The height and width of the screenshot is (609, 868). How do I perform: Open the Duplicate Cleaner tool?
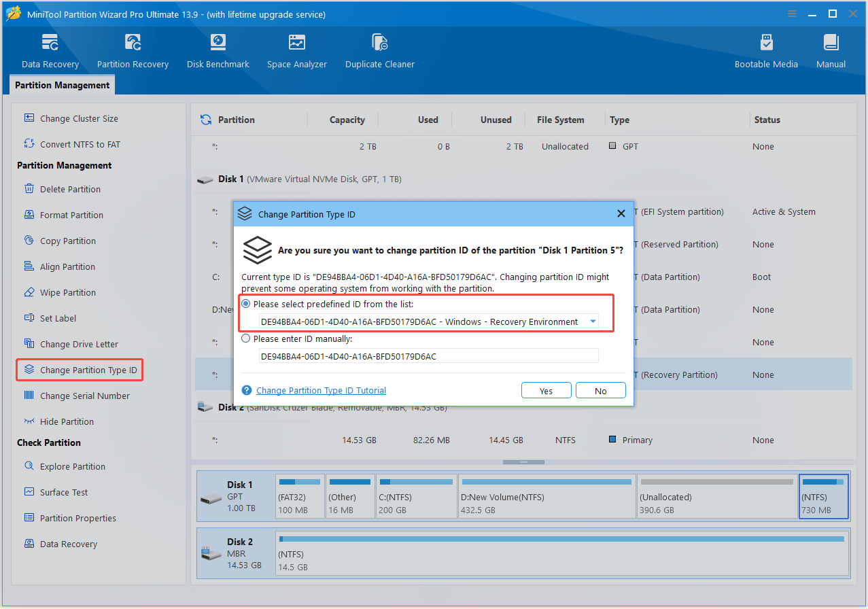(x=380, y=51)
